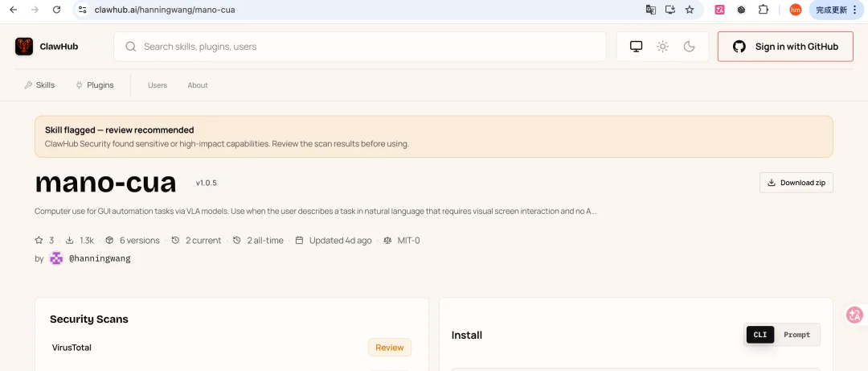Go to the Users page

point(158,85)
